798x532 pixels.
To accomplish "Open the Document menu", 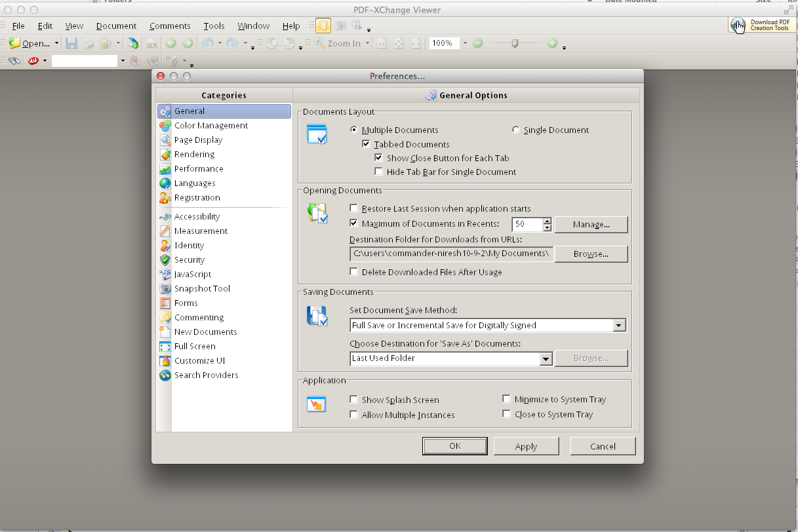I will pos(117,26).
